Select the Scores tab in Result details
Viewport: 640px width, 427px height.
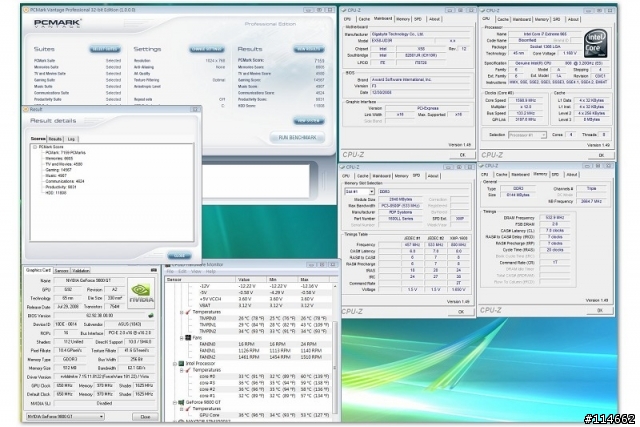click(38, 139)
